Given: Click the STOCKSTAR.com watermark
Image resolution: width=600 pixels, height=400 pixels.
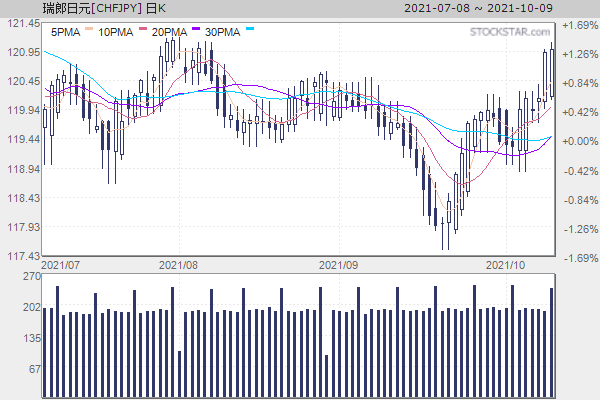Looking at the screenshot, I should (509, 32).
